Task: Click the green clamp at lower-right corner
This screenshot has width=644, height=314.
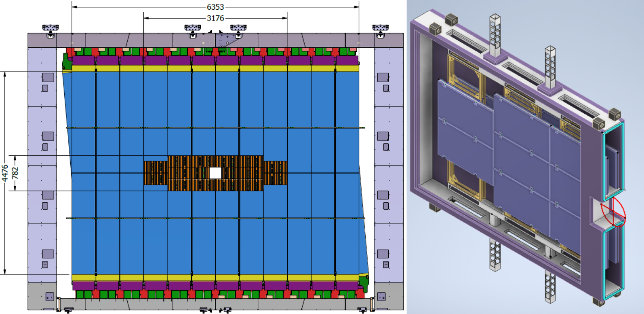Action: click(364, 282)
